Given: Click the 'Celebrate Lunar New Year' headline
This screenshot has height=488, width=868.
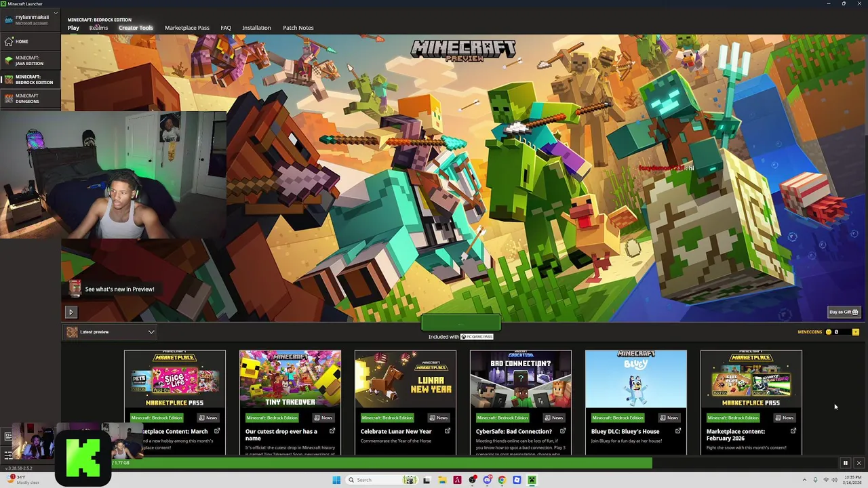Looking at the screenshot, I should [x=396, y=431].
